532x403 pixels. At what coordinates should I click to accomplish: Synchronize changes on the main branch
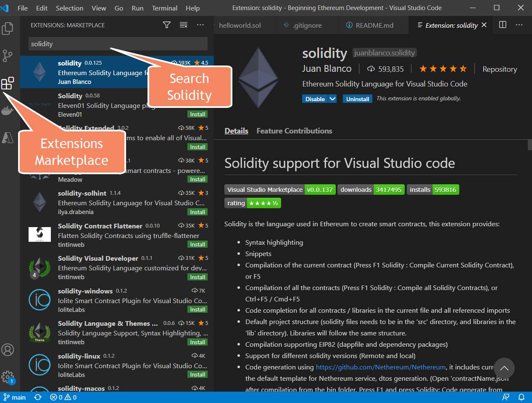point(37,397)
